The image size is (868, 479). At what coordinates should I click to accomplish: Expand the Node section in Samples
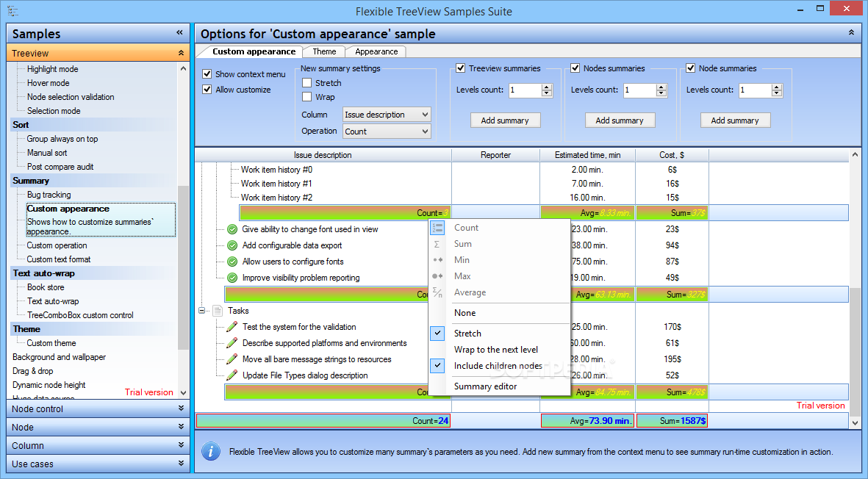181,426
